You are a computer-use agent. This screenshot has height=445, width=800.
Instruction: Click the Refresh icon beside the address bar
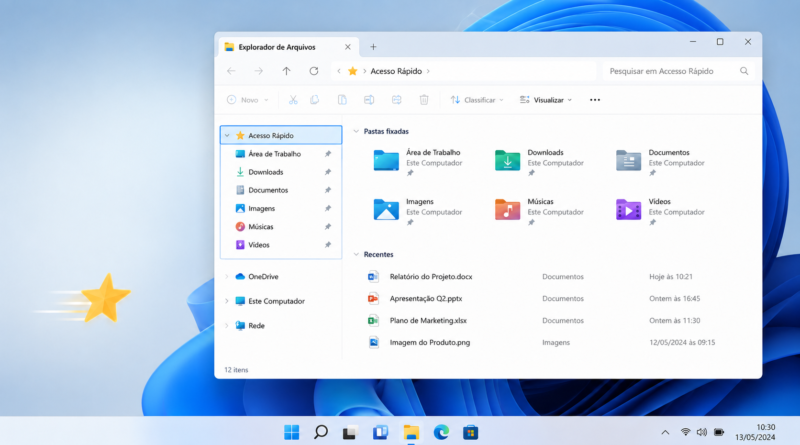tap(314, 71)
